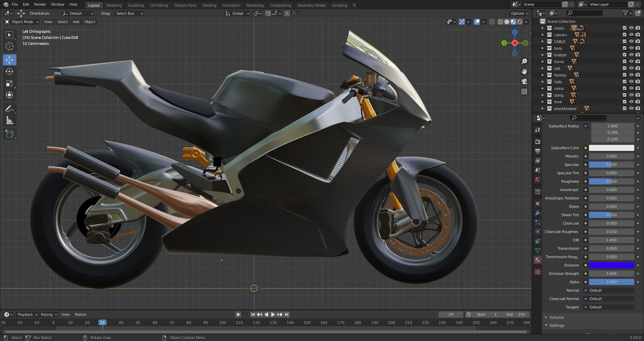Image resolution: width=644 pixels, height=341 pixels.
Task: Open the Global transform orientation dropdown
Action: pos(237,13)
